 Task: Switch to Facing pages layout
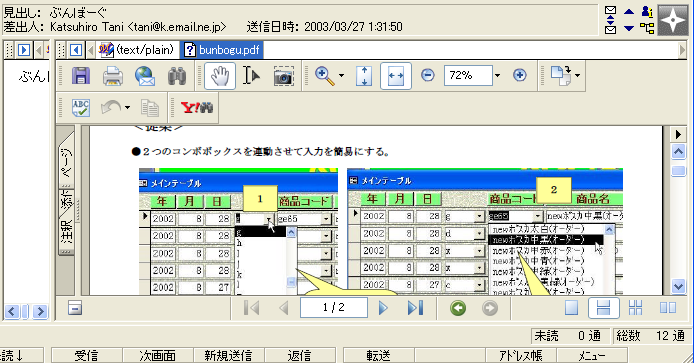(x=668, y=308)
